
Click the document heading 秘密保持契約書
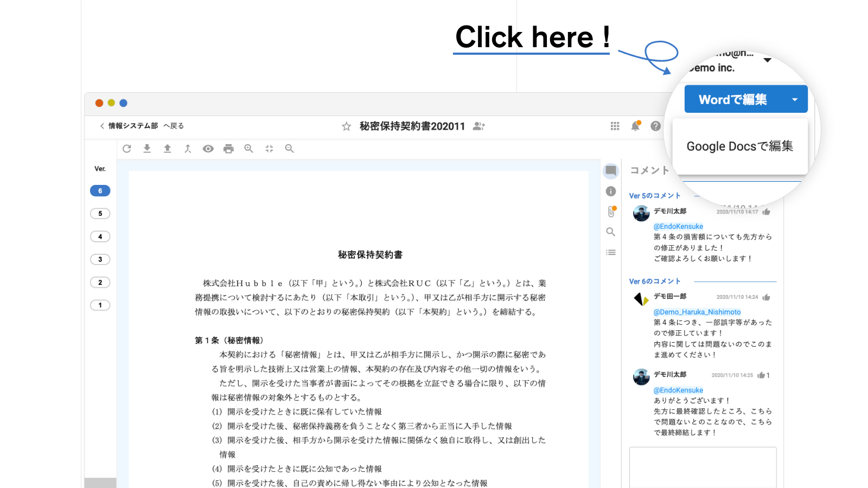point(370,255)
